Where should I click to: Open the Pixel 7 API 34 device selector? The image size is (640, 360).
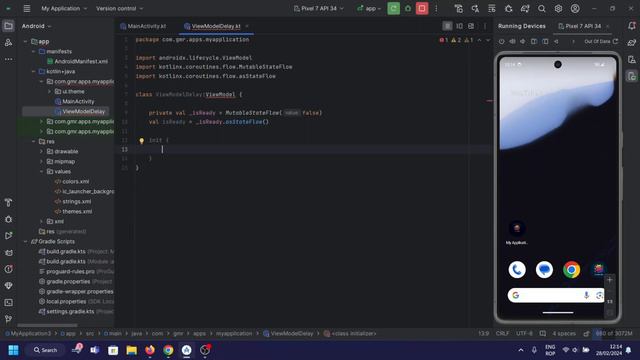click(x=318, y=8)
